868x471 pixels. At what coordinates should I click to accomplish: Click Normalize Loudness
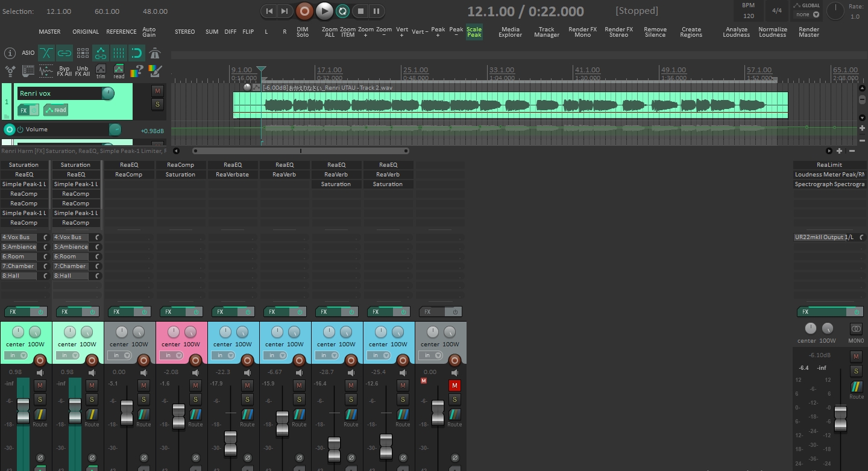[773, 32]
